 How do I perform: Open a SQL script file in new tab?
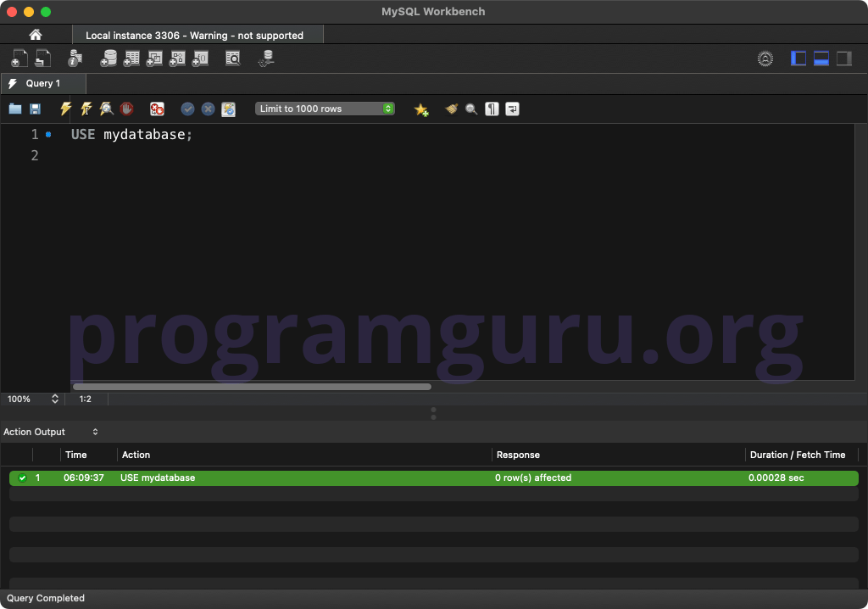42,59
